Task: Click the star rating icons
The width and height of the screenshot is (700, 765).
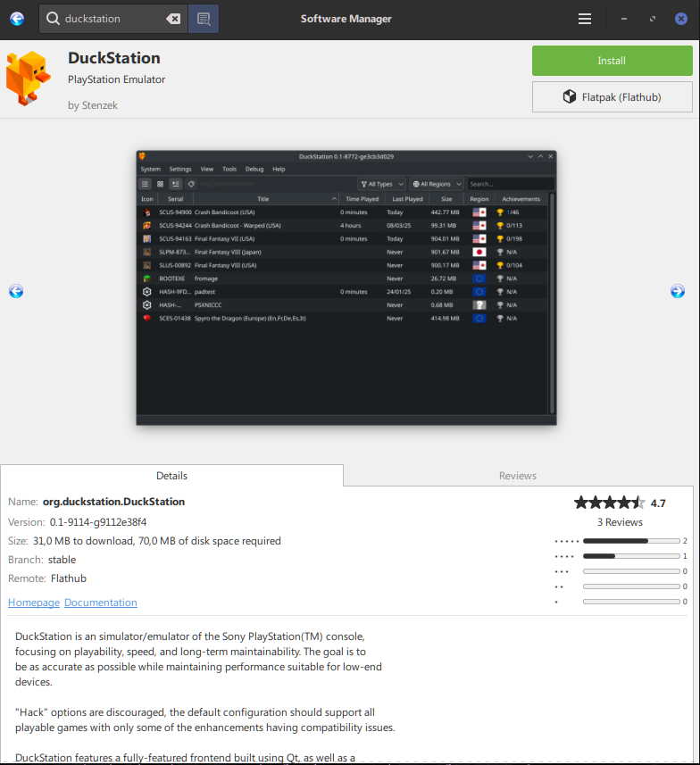Action: tap(610, 503)
